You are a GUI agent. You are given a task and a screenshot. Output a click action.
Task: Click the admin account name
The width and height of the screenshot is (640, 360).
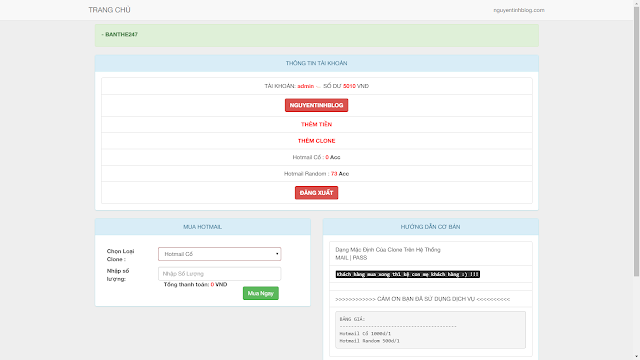pos(305,86)
